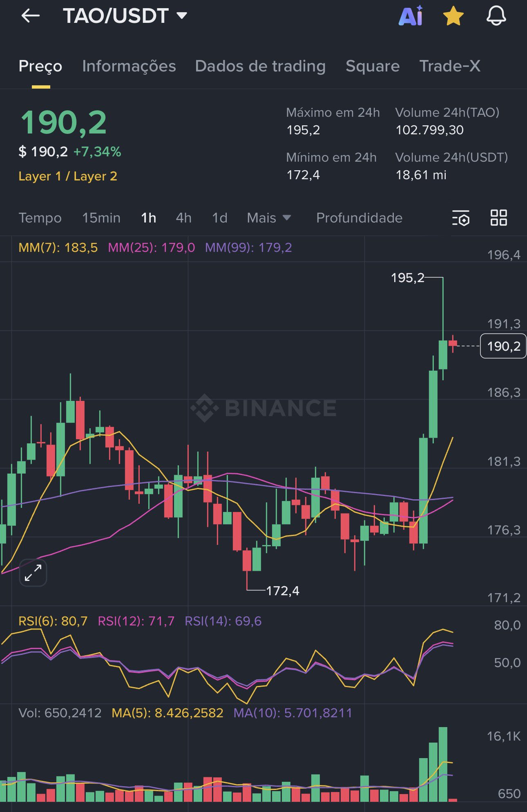Tap the 16,1K volume axis label

pyautogui.click(x=504, y=736)
